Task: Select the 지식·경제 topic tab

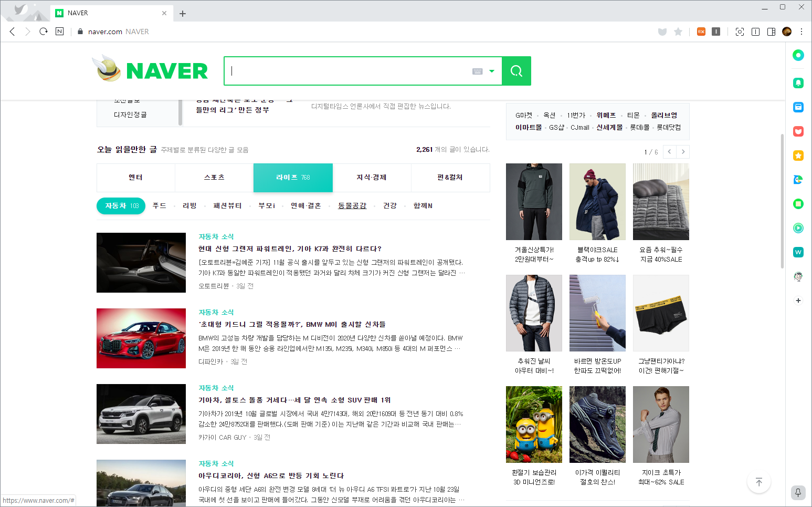Action: pyautogui.click(x=372, y=178)
